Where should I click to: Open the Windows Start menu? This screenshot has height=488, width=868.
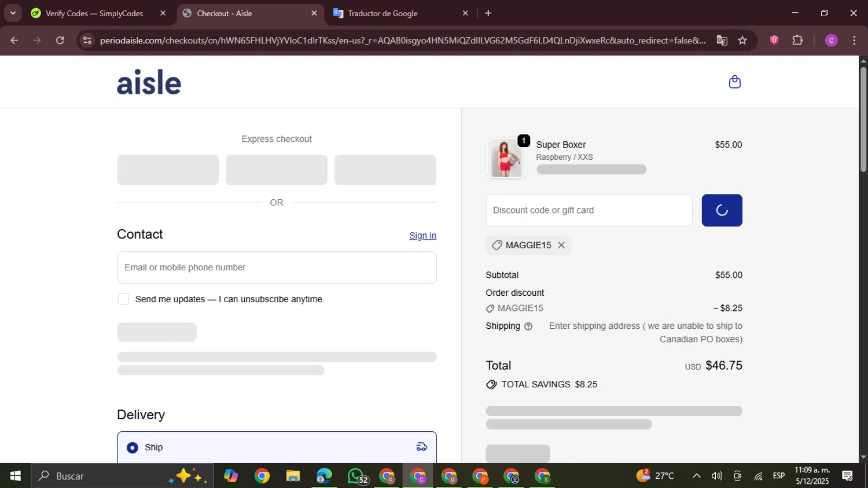pyautogui.click(x=16, y=476)
